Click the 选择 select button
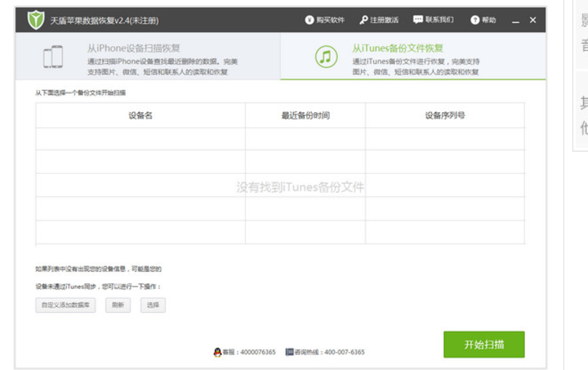Image resolution: width=588 pixels, height=370 pixels. pos(153,305)
